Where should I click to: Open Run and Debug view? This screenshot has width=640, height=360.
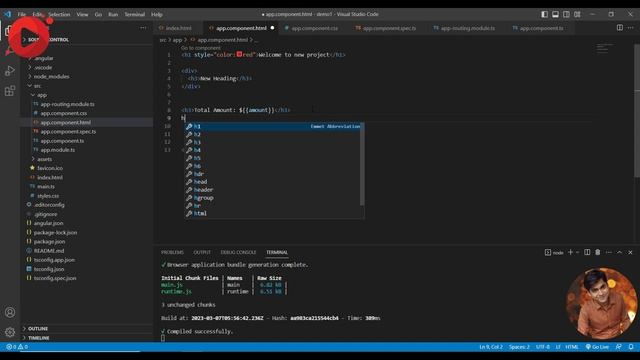click(x=10, y=71)
